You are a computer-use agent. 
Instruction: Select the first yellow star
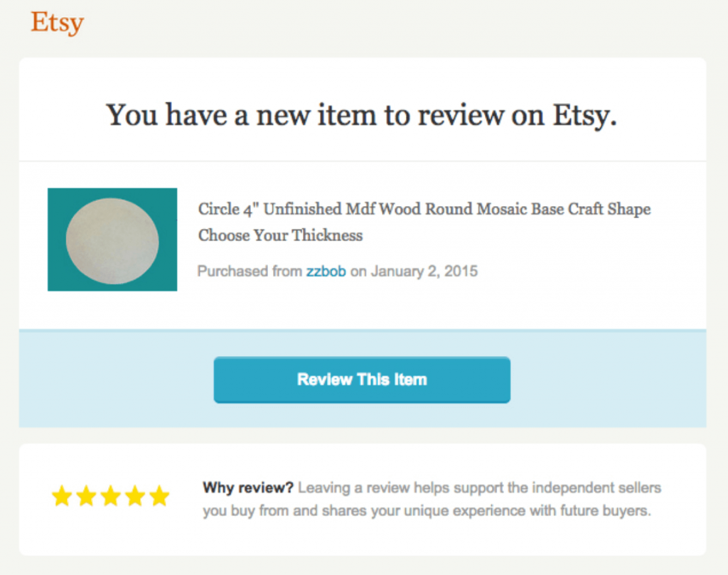63,496
